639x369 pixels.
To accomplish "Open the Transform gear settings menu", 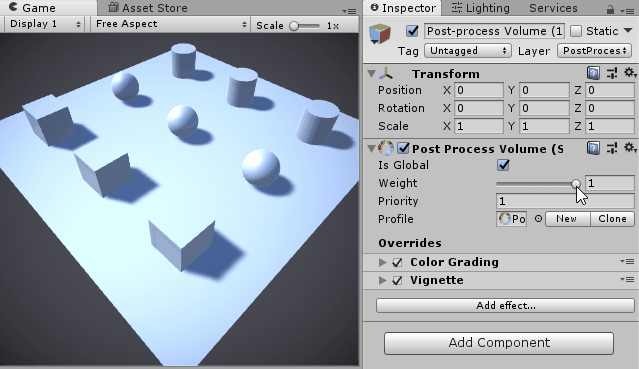I will click(630, 73).
